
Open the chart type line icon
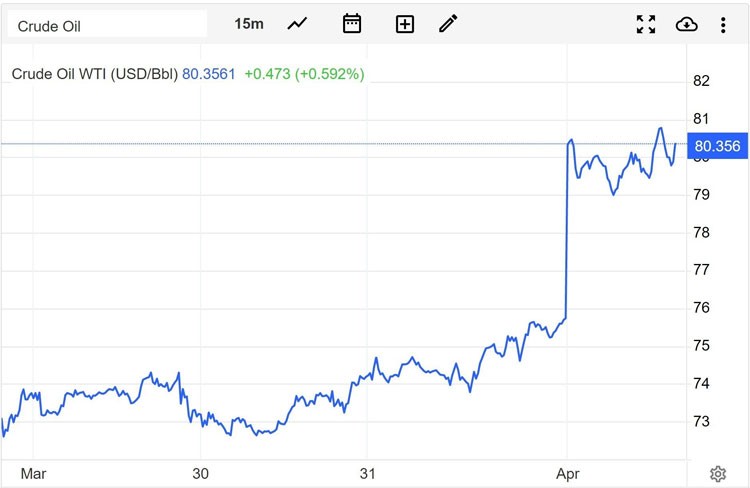(x=298, y=24)
